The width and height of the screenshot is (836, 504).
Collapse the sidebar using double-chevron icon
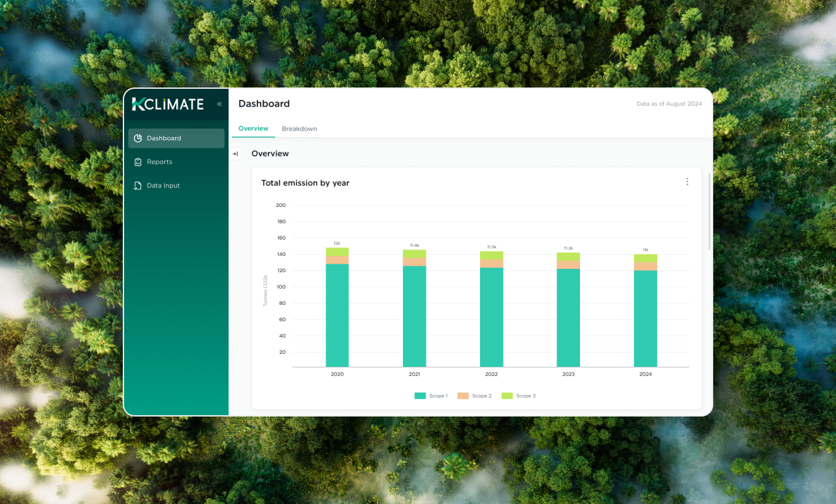(219, 104)
